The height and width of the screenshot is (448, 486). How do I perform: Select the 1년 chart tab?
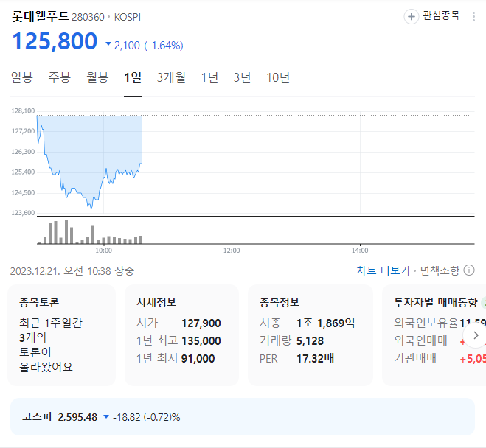point(209,77)
